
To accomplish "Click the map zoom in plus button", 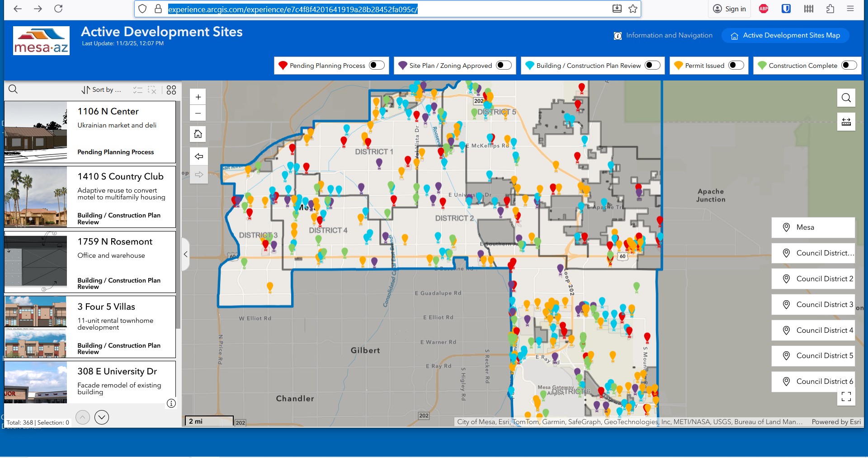I will 198,97.
